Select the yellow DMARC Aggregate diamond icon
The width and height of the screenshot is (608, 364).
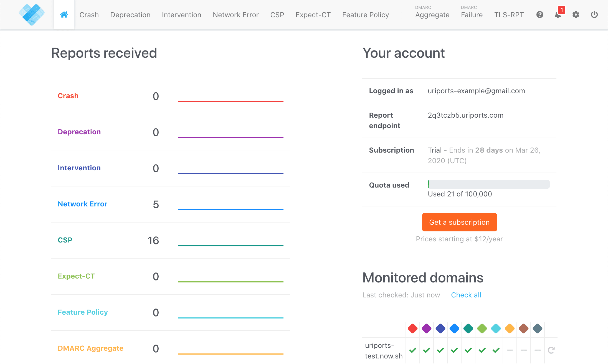(510, 328)
